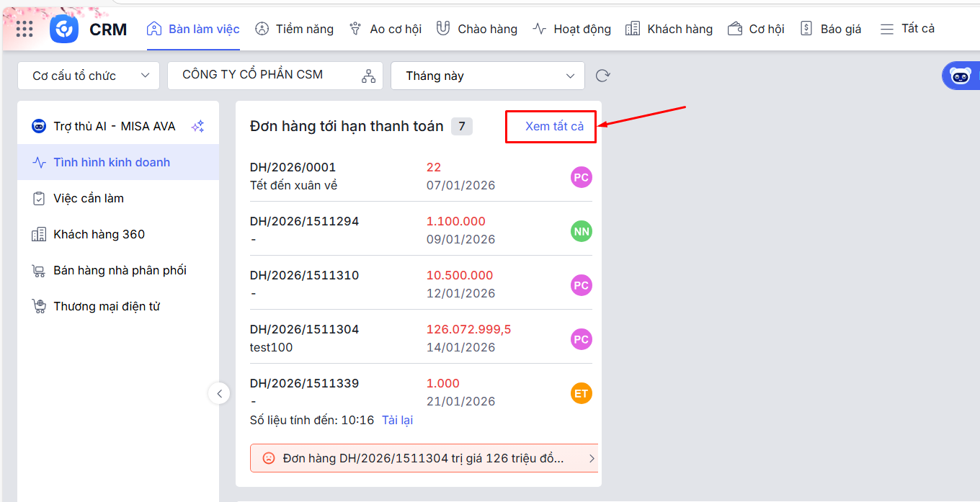Open Thương mại điện tử in sidebar
The height and width of the screenshot is (502, 980).
click(x=118, y=306)
